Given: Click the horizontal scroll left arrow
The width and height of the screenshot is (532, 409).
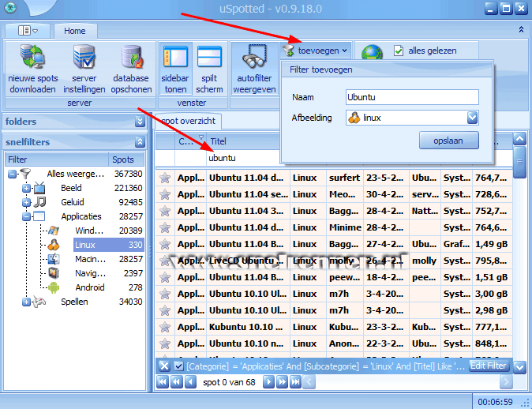Looking at the screenshot, I should coord(309,382).
